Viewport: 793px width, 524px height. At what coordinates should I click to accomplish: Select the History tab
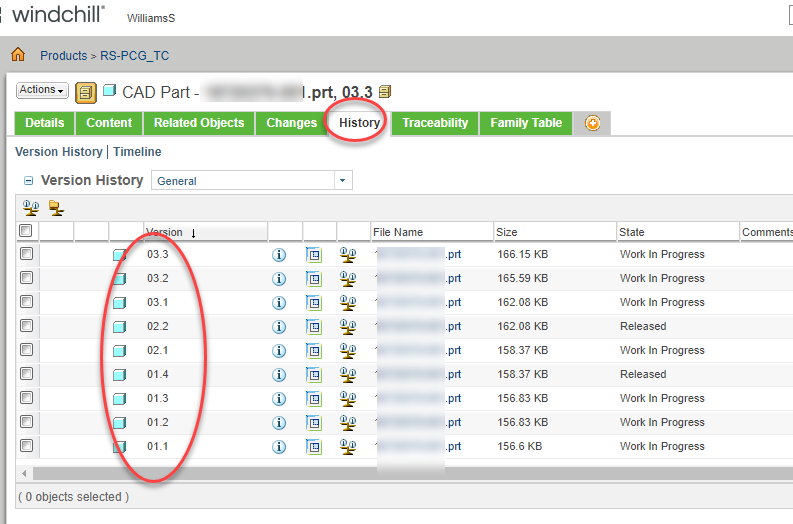[x=359, y=123]
